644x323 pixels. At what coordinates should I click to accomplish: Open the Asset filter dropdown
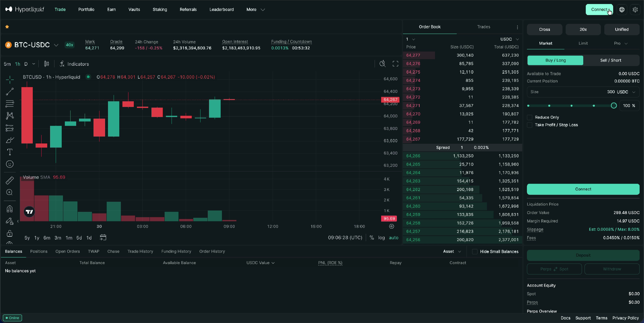[x=452, y=252]
